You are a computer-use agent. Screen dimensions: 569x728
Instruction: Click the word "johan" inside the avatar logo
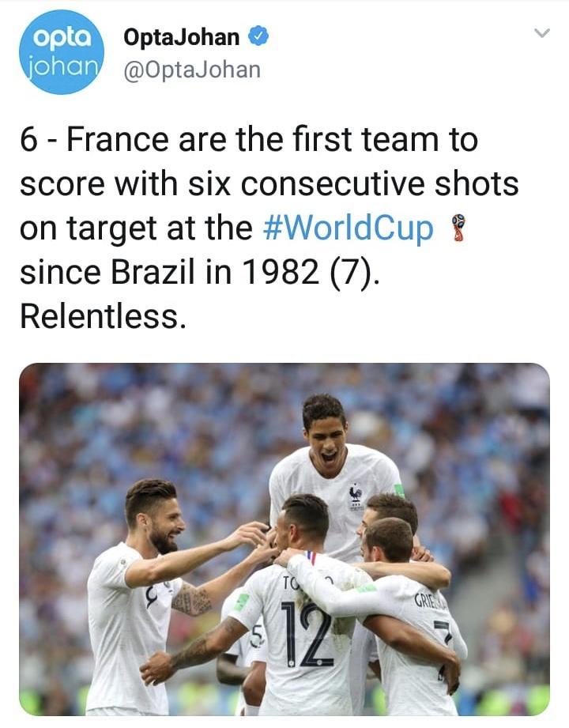[x=62, y=68]
